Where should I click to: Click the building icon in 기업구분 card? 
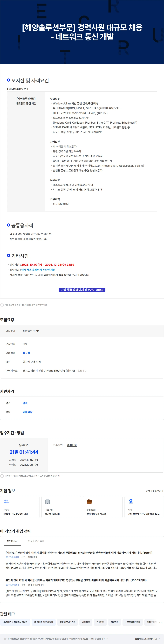(48, 501)
